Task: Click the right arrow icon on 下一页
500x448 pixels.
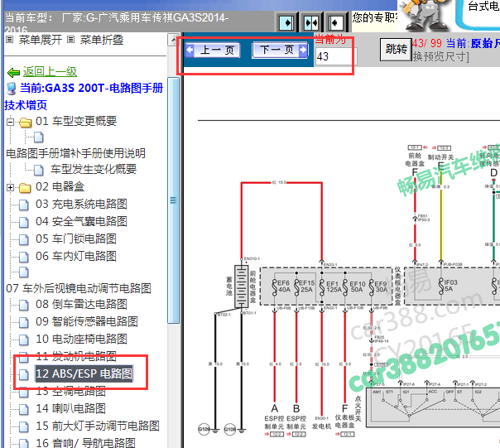Action: pyautogui.click(x=303, y=50)
